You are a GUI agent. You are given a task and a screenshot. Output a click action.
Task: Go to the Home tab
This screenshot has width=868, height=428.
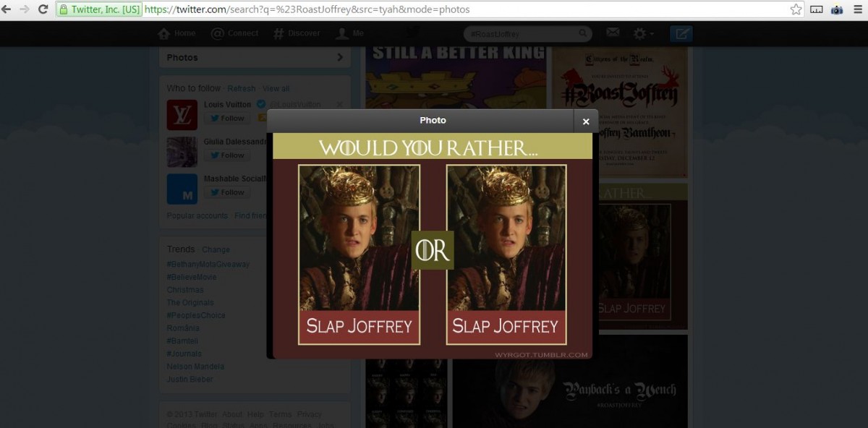click(176, 33)
